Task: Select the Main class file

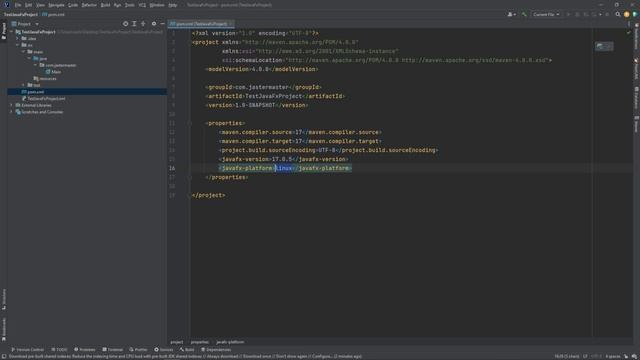Action: click(53, 72)
